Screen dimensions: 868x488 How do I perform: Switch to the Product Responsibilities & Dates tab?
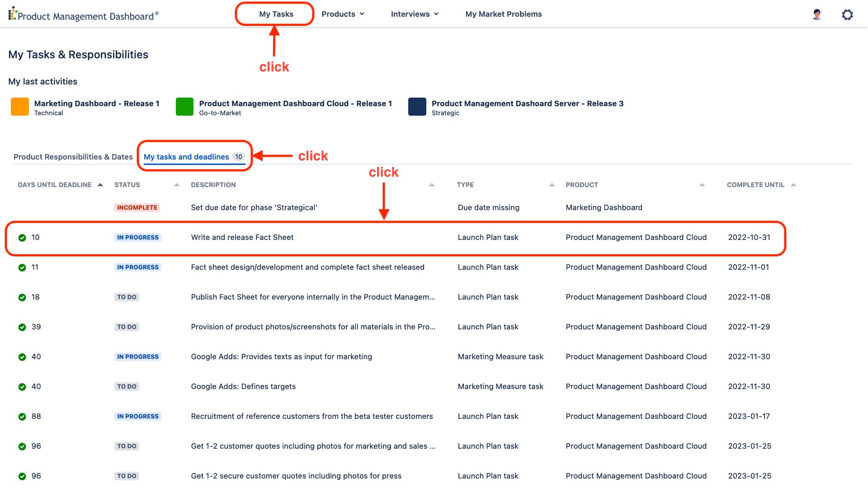(x=73, y=157)
